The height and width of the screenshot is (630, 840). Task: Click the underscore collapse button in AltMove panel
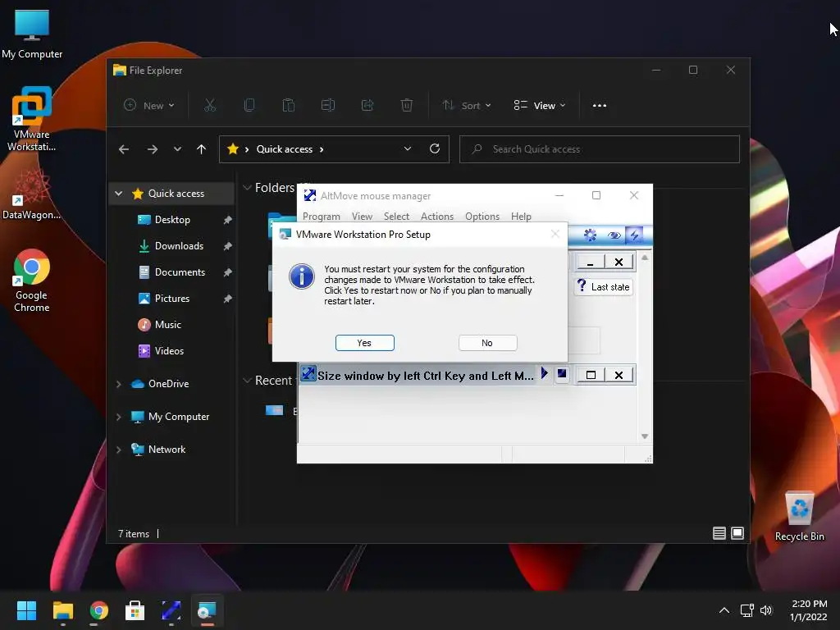coord(591,262)
